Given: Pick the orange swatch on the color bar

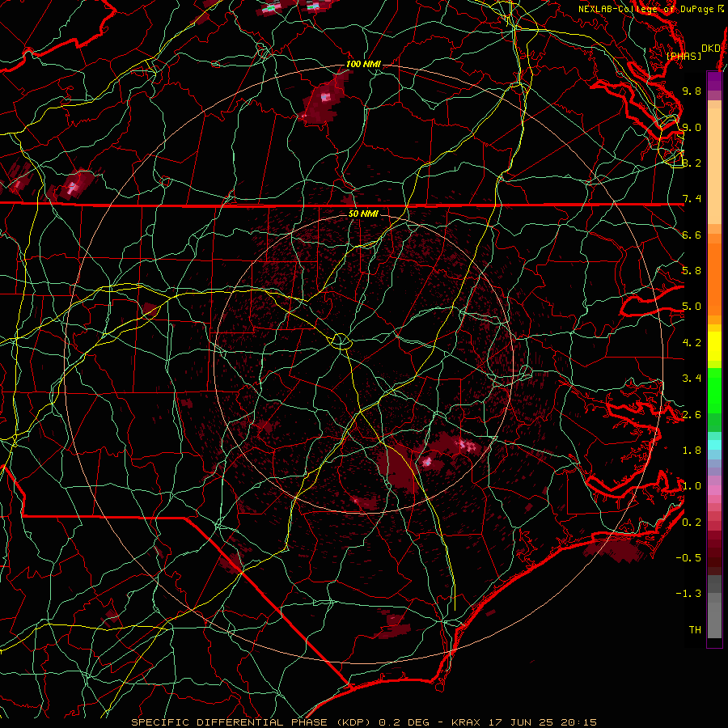Looking at the screenshot, I should 714,278.
